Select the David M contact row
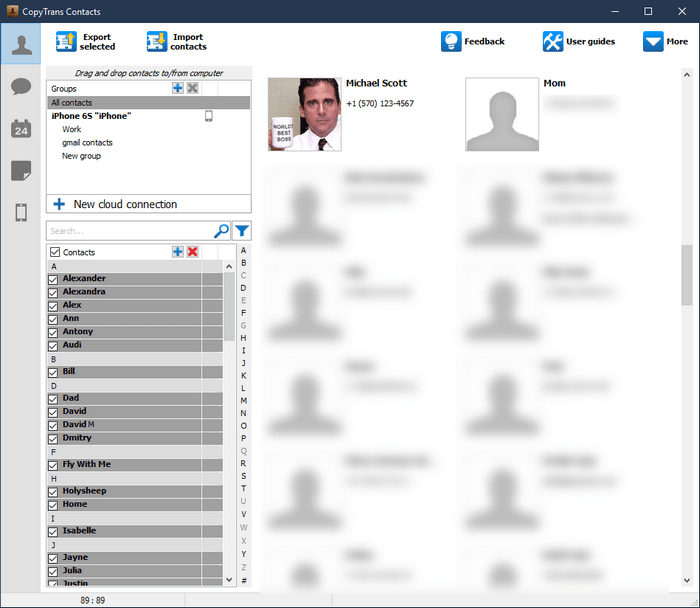700x608 pixels. (135, 425)
